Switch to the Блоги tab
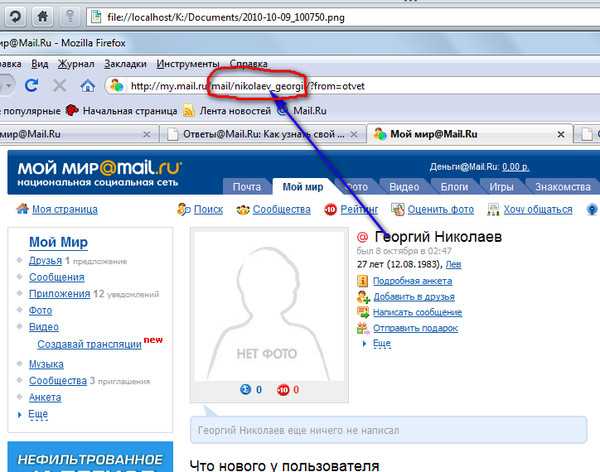The width and height of the screenshot is (600, 472). click(x=454, y=187)
